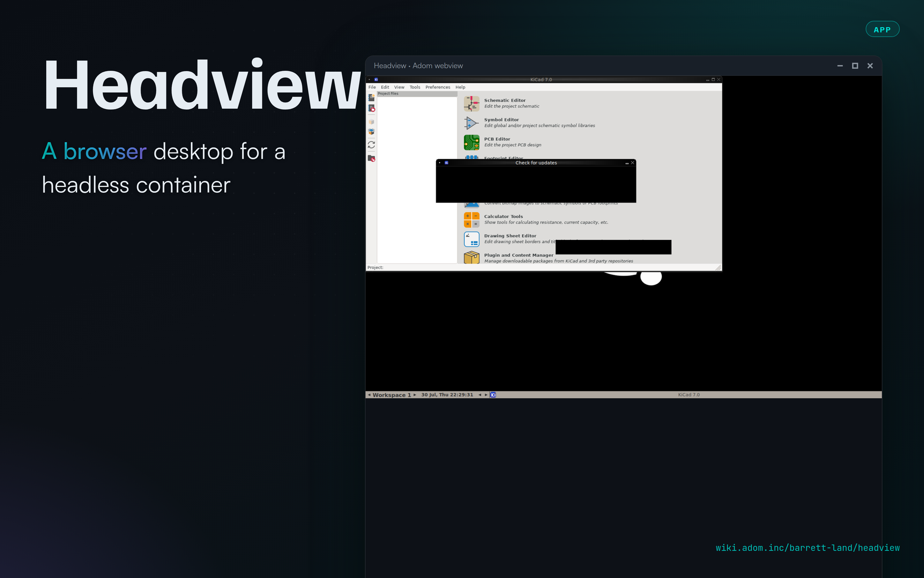Click the taskbar clock '30 Jul, Thu 22:29:31'
The image size is (924, 578).
pyautogui.click(x=447, y=395)
